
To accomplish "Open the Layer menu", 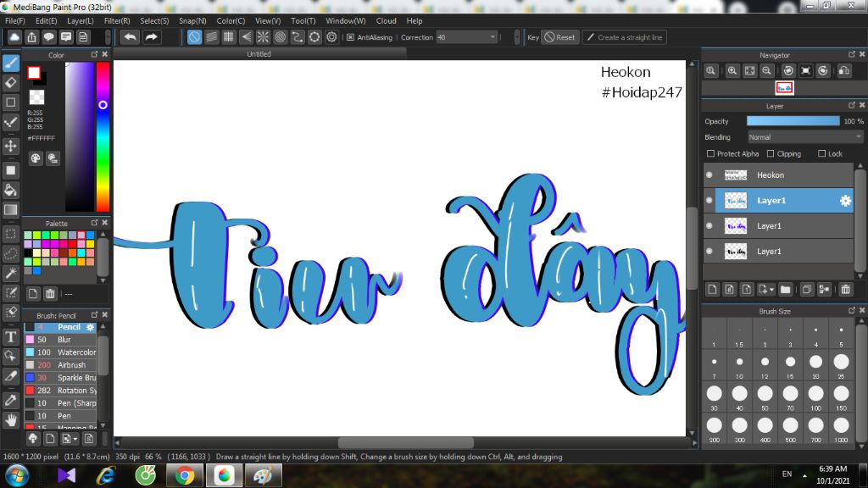I will click(81, 21).
